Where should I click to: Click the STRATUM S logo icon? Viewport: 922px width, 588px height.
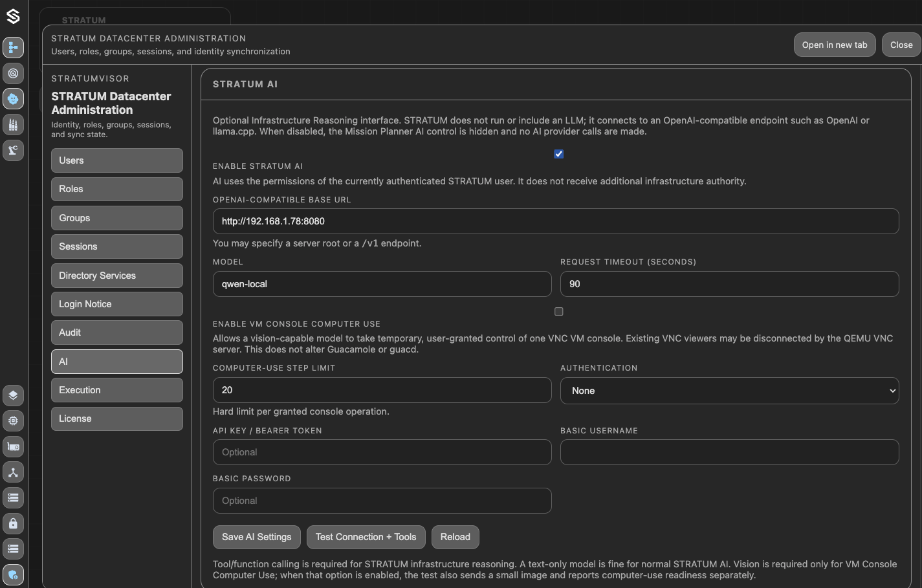coord(13,16)
